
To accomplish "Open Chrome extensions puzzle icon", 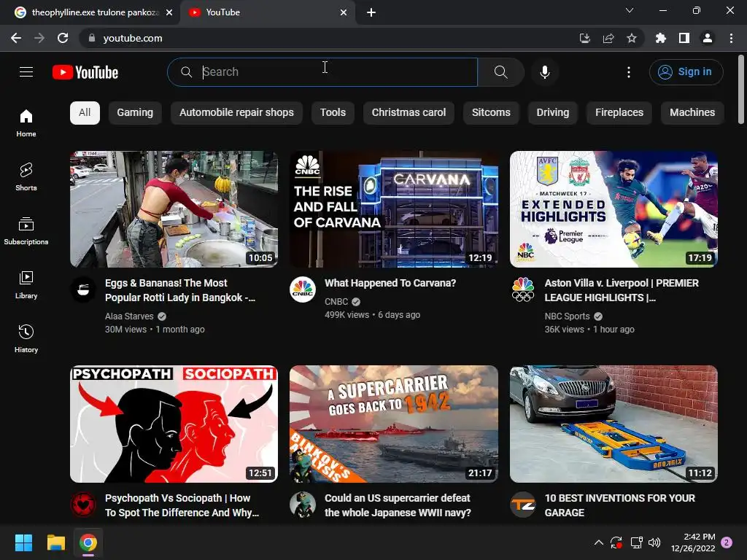I will 661,38.
